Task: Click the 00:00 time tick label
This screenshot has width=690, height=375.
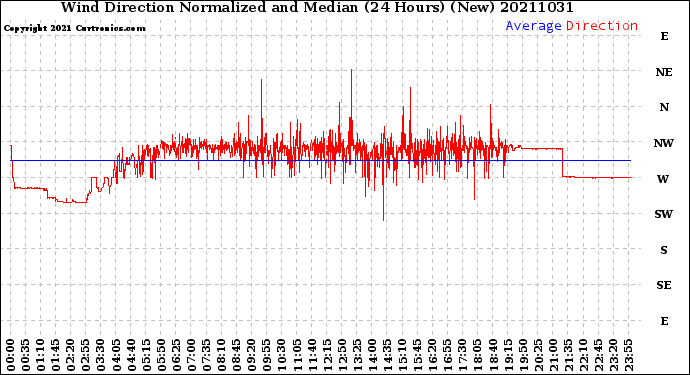Action: (11, 355)
